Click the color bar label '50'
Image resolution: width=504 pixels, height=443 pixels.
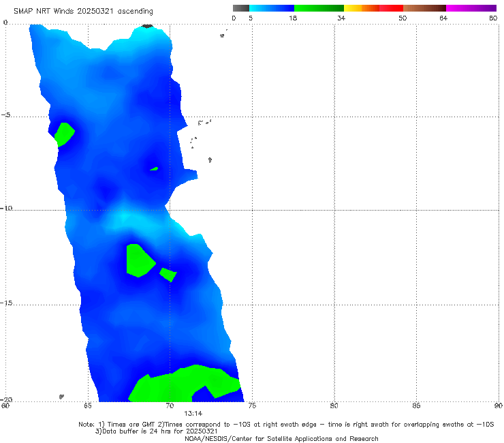(x=403, y=18)
